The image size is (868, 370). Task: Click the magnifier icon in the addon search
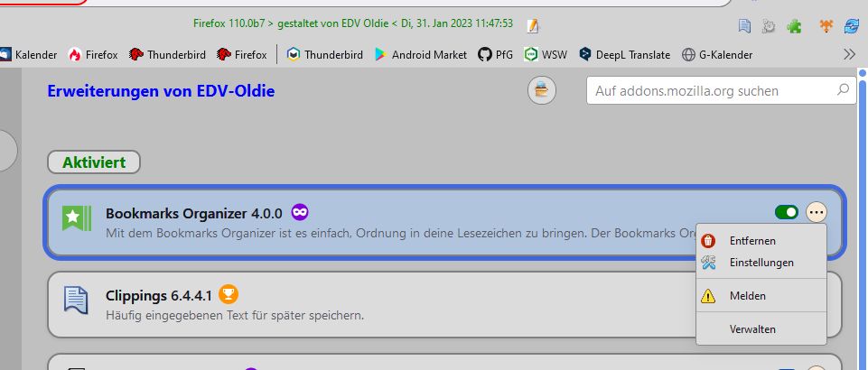[x=843, y=89]
